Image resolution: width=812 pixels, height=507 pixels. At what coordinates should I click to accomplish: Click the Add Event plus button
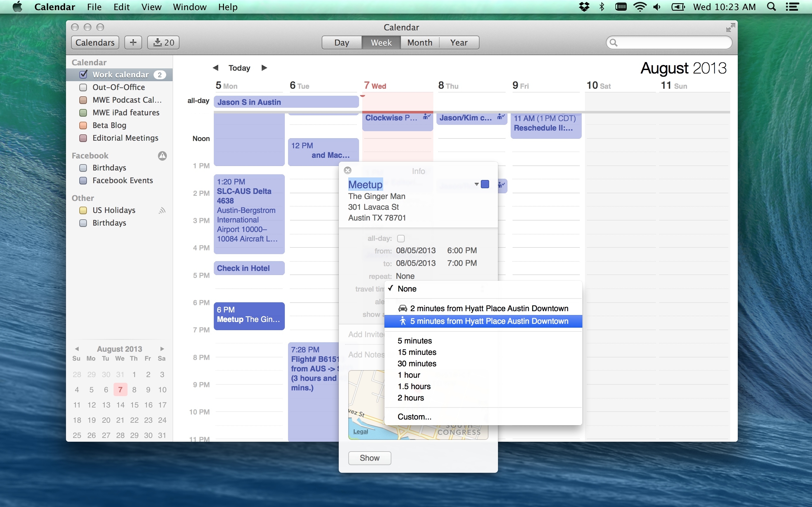[133, 42]
